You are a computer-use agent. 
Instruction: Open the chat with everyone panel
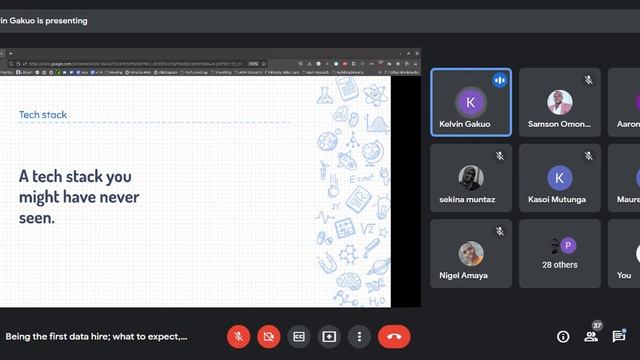click(x=619, y=336)
